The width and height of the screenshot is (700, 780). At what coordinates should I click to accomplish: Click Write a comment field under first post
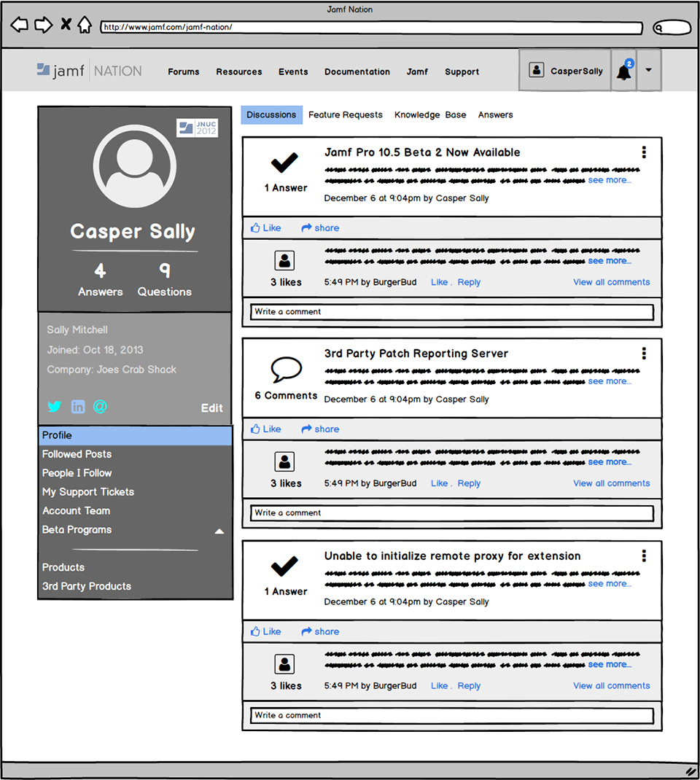(x=451, y=312)
